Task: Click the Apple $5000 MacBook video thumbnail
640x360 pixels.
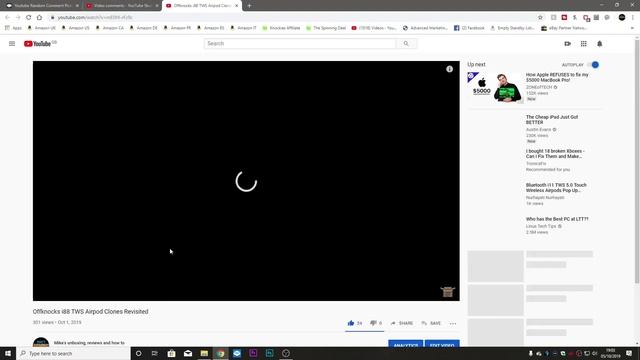Action: [495, 88]
